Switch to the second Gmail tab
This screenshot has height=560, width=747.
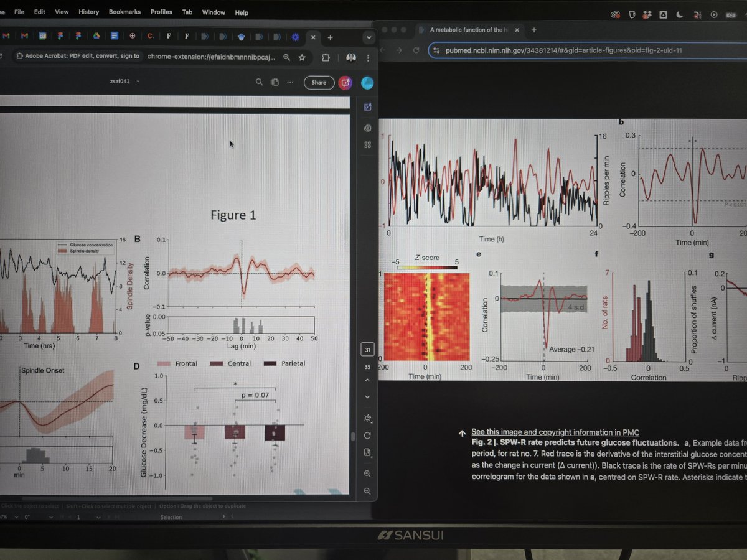click(x=24, y=36)
